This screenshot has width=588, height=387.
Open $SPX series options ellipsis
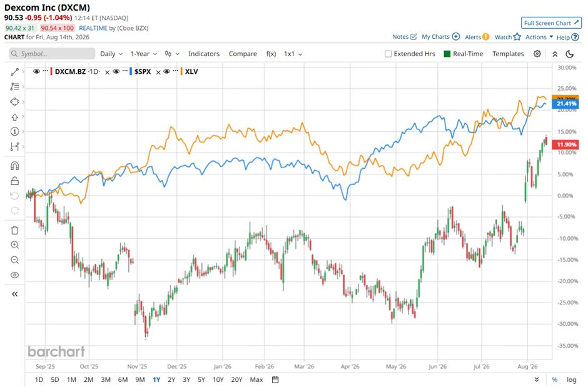tap(125, 71)
